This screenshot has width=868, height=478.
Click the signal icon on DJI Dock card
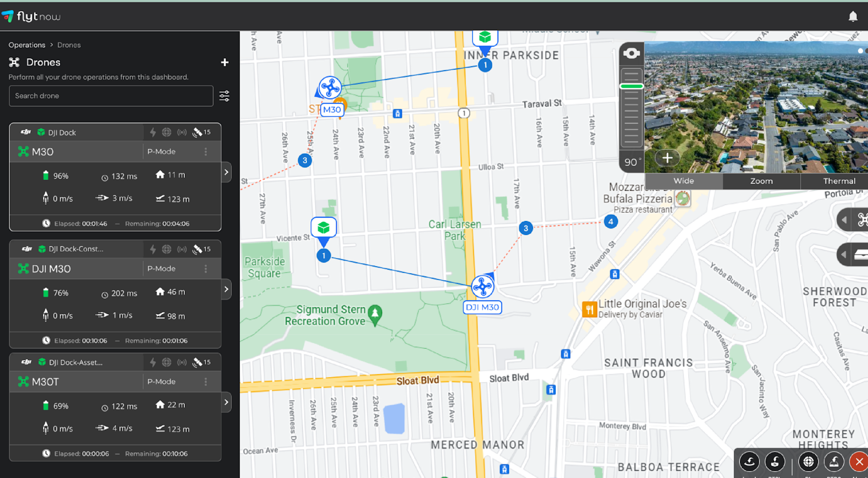182,132
